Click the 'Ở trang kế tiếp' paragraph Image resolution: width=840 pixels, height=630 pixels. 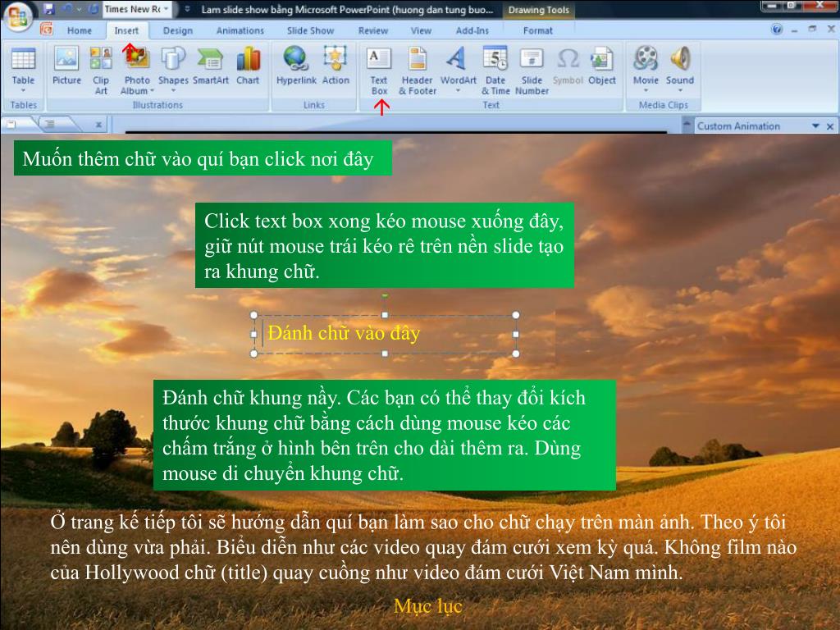pos(423,547)
